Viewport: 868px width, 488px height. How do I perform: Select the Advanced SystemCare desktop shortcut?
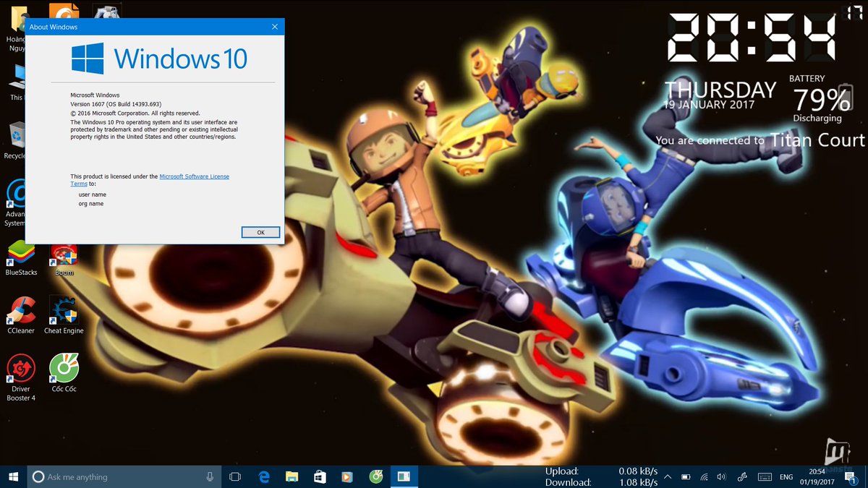point(15,203)
